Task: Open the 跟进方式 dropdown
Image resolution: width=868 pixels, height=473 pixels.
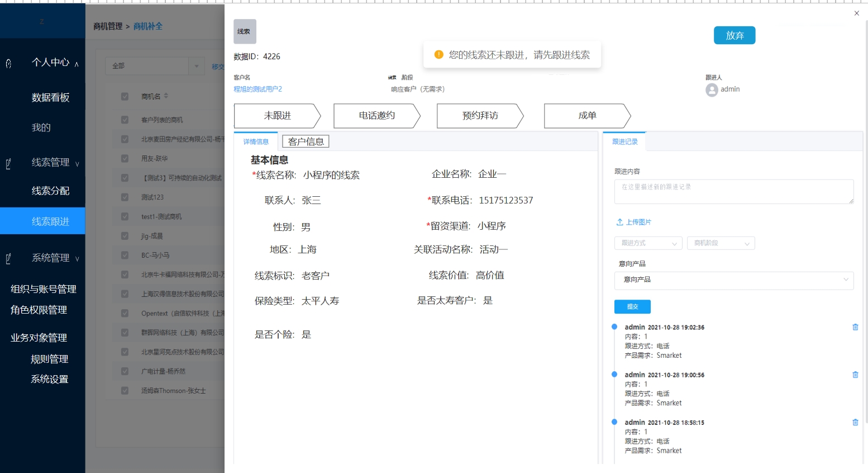Action: pyautogui.click(x=648, y=243)
